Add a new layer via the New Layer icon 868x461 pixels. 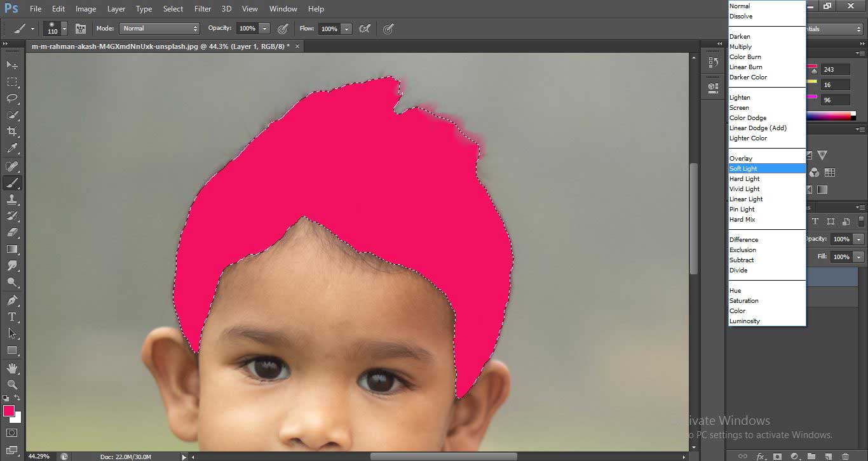click(x=829, y=456)
